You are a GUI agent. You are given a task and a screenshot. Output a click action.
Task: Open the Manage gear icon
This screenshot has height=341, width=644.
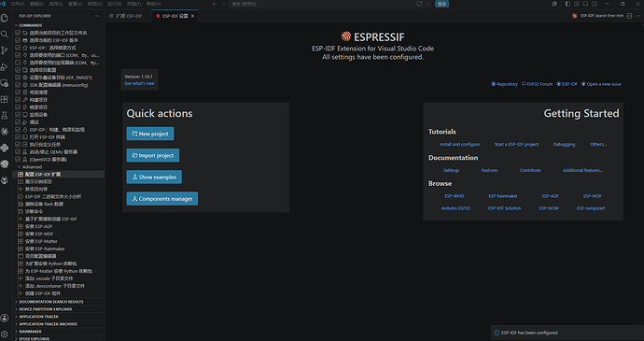coord(5,334)
